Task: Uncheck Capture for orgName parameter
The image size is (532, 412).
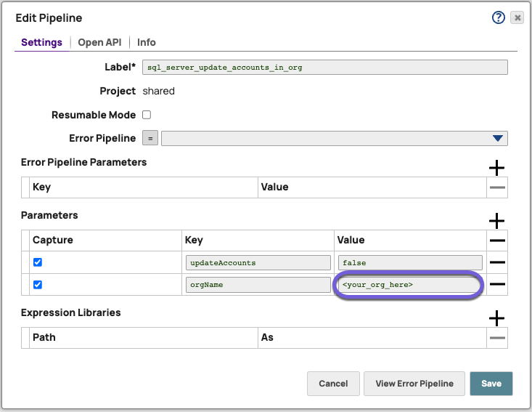Action: pos(38,285)
